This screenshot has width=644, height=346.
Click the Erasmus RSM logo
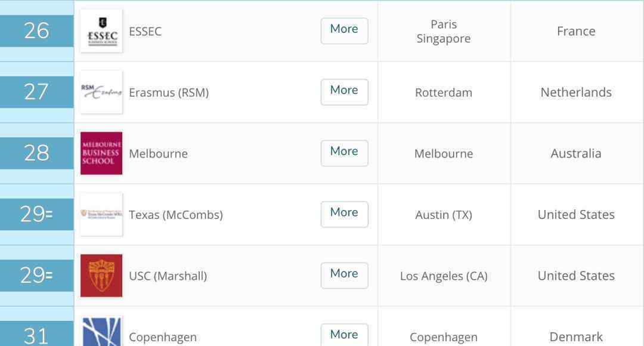tap(101, 92)
